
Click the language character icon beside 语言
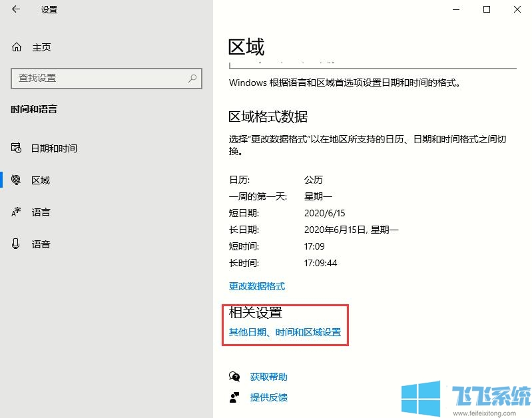[17, 212]
